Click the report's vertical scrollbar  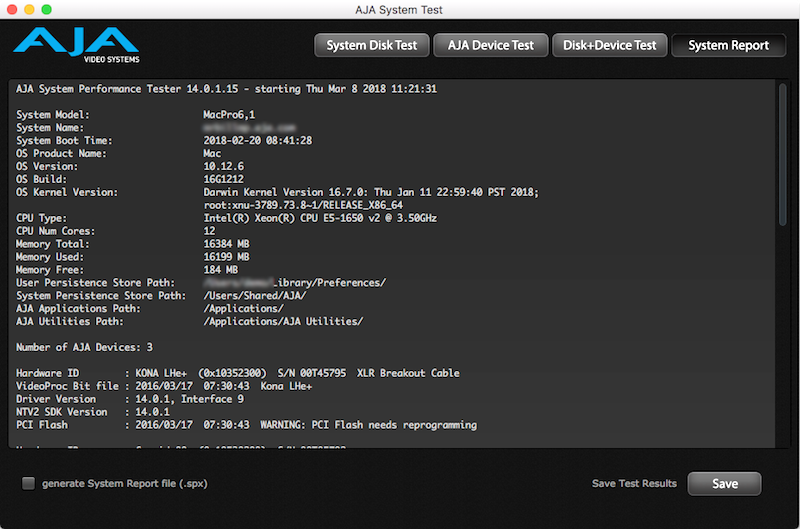point(783,200)
